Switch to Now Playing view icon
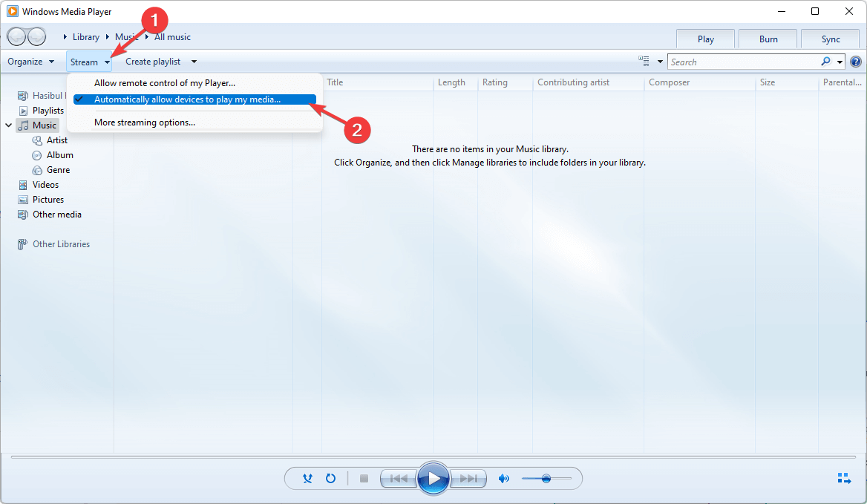 tap(844, 478)
